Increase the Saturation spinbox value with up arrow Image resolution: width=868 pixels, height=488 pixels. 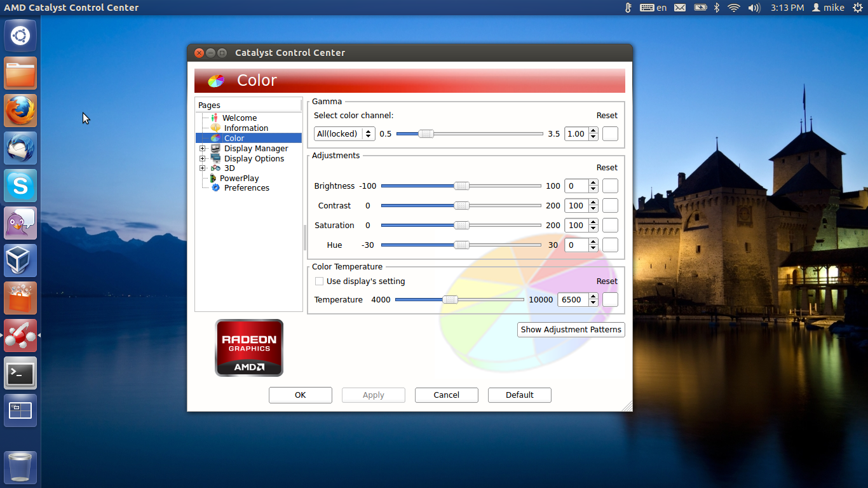[x=593, y=222]
